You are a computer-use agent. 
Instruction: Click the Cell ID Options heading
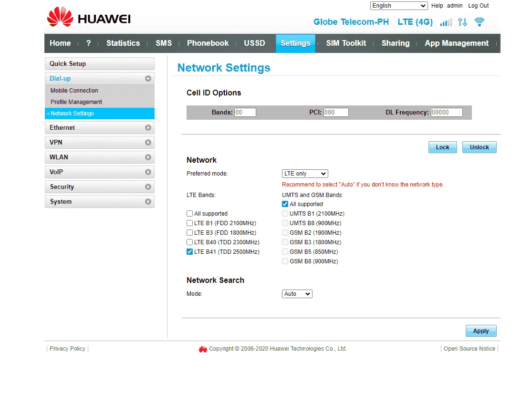coord(214,93)
